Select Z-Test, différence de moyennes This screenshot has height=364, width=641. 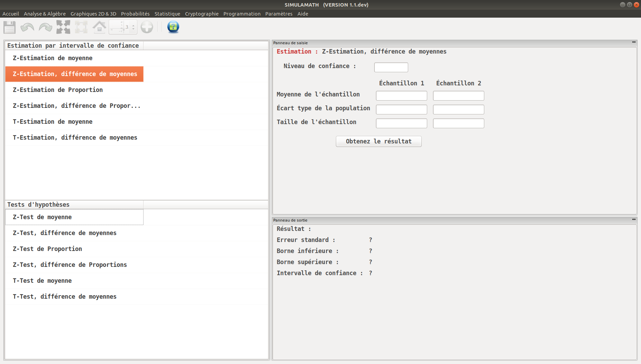point(74,233)
